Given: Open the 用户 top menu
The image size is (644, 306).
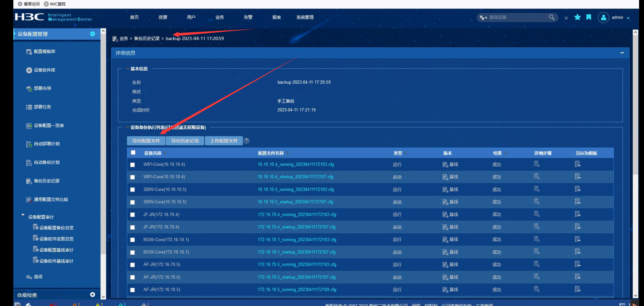Looking at the screenshot, I should tap(191, 17).
